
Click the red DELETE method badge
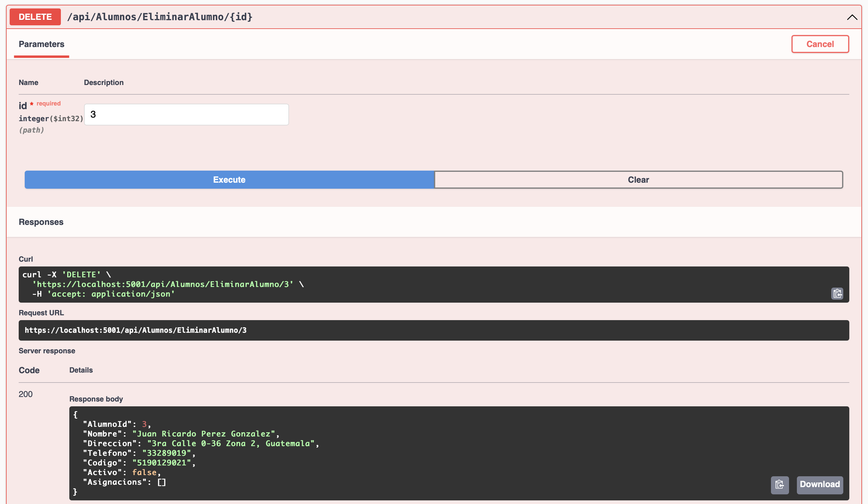[35, 17]
